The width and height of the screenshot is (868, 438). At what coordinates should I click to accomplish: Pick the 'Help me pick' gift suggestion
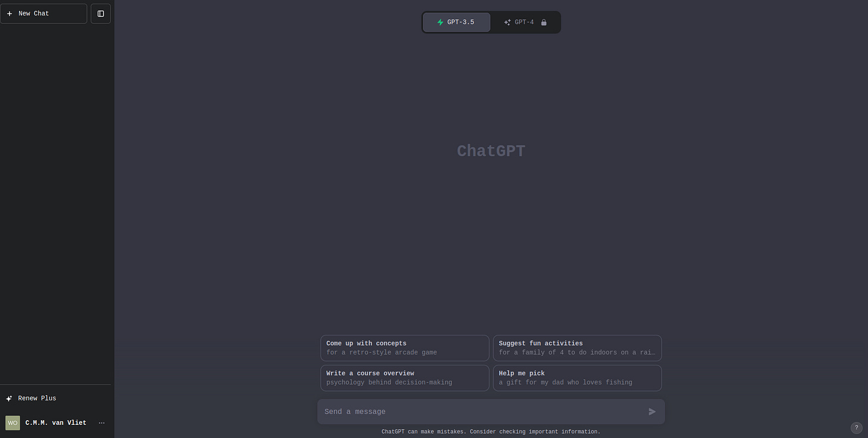coord(577,378)
